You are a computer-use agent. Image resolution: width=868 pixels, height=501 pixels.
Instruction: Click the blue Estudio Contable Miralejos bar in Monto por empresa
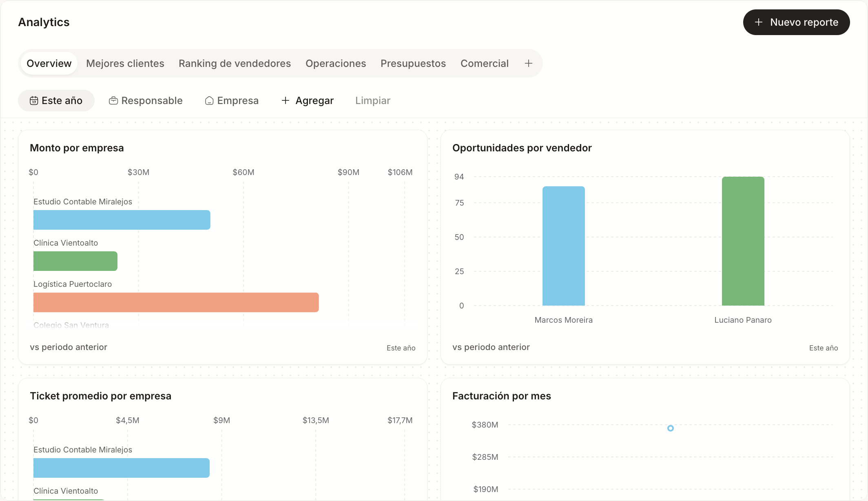pos(122,220)
